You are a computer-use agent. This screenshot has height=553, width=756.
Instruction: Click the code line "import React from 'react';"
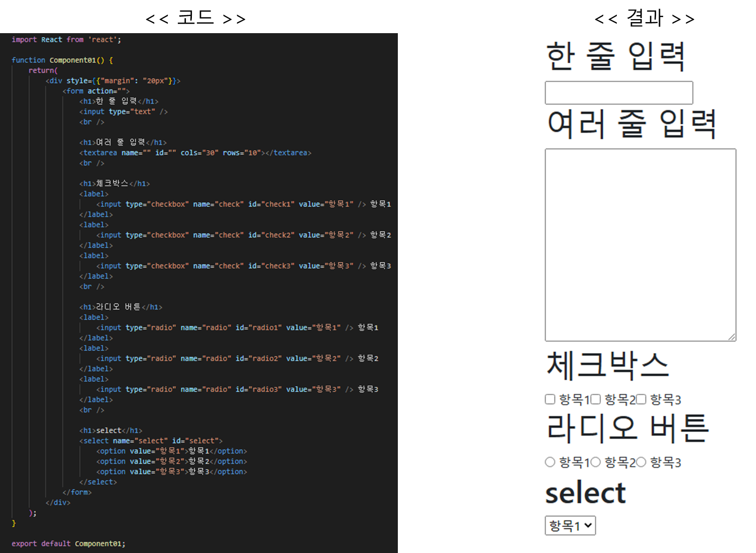click(x=66, y=40)
